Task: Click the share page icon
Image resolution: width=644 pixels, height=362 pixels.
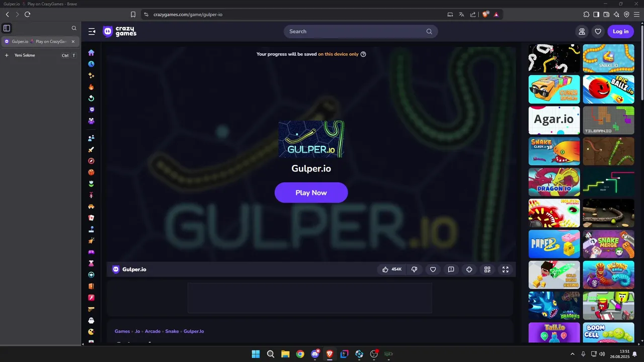Action: point(473,15)
